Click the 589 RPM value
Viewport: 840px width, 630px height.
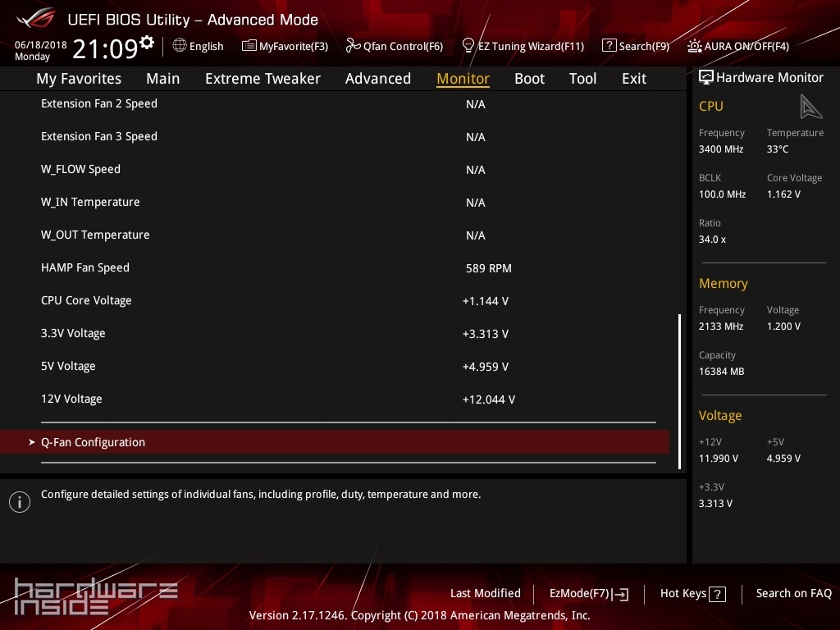(489, 268)
